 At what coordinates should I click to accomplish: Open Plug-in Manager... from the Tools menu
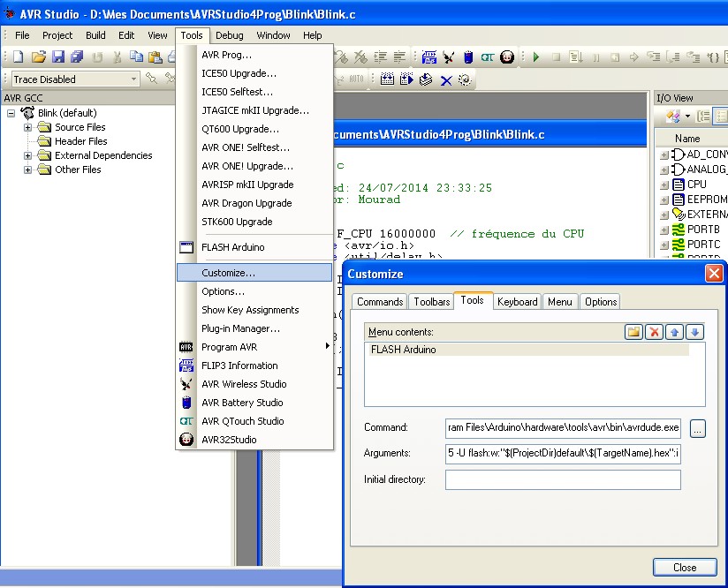pos(254,328)
